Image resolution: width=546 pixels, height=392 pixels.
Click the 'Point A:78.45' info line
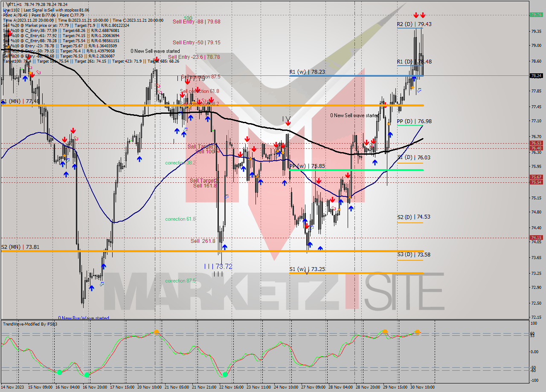(15, 15)
